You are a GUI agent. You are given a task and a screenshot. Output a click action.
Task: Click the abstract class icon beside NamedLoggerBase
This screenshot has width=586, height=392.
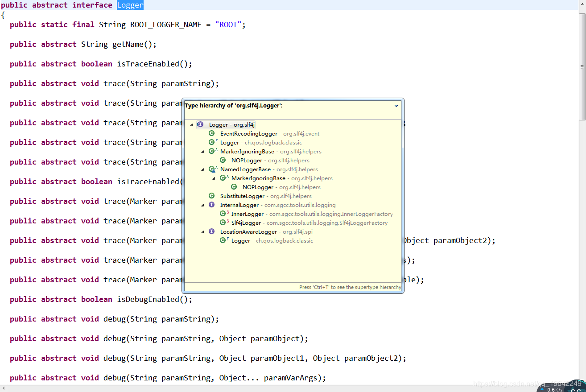(x=212, y=169)
